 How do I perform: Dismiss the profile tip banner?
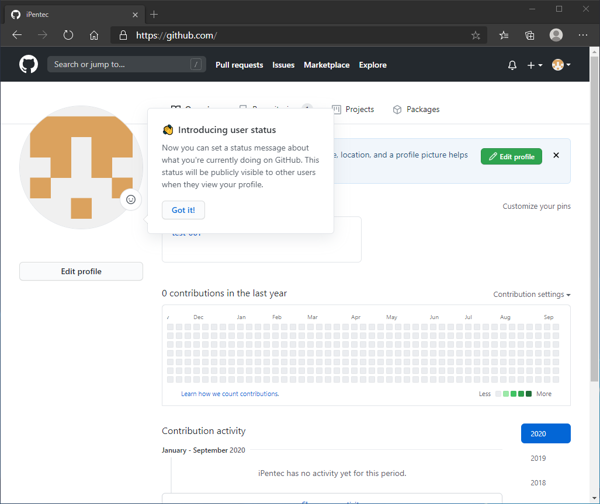click(556, 155)
